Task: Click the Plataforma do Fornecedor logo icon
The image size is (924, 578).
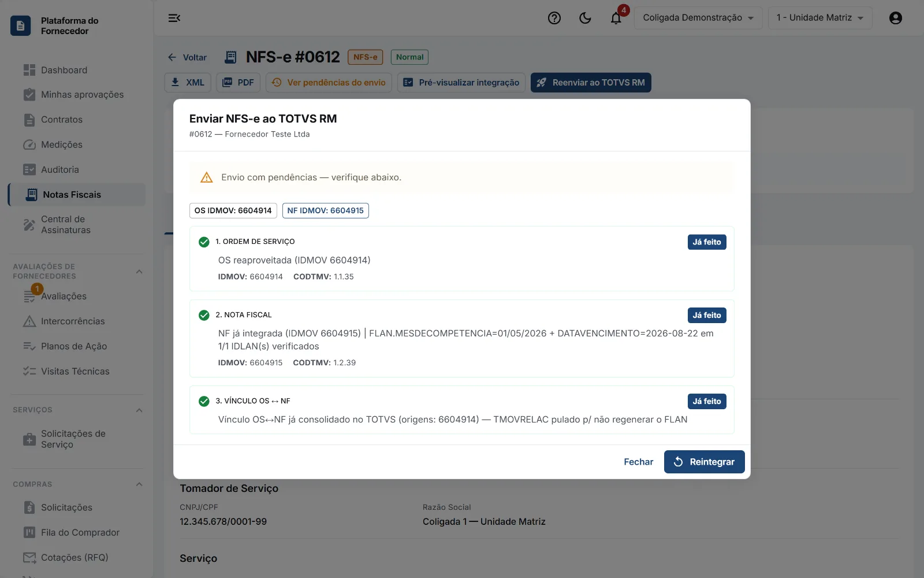Action: (x=21, y=25)
